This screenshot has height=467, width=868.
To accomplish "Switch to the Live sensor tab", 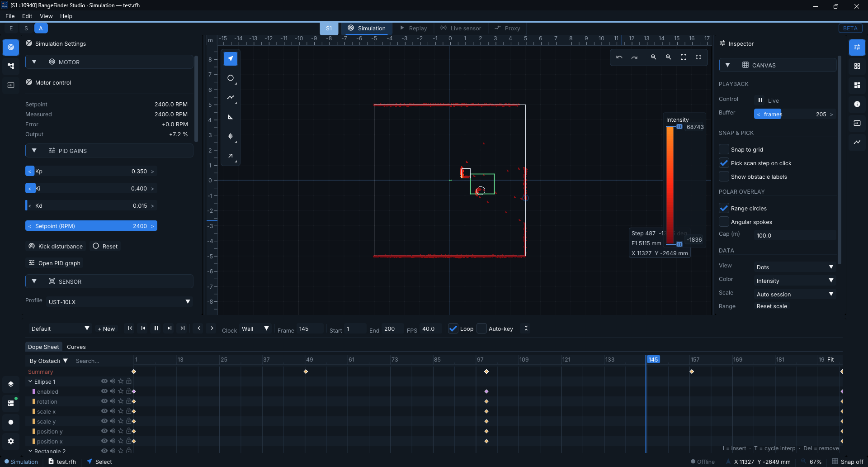I will (461, 28).
